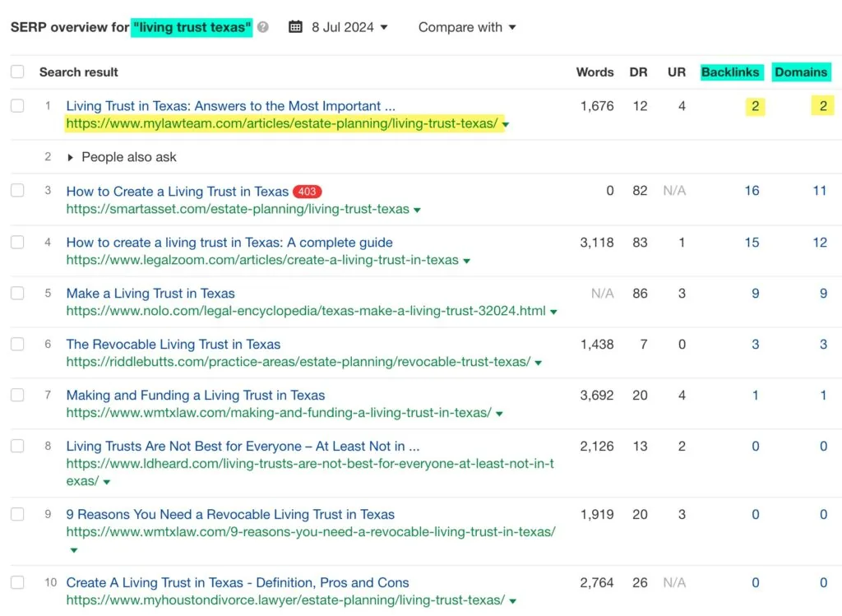Screen dimensions: 842x616
Task: Open the Compare with dropdown
Action: pos(467,27)
